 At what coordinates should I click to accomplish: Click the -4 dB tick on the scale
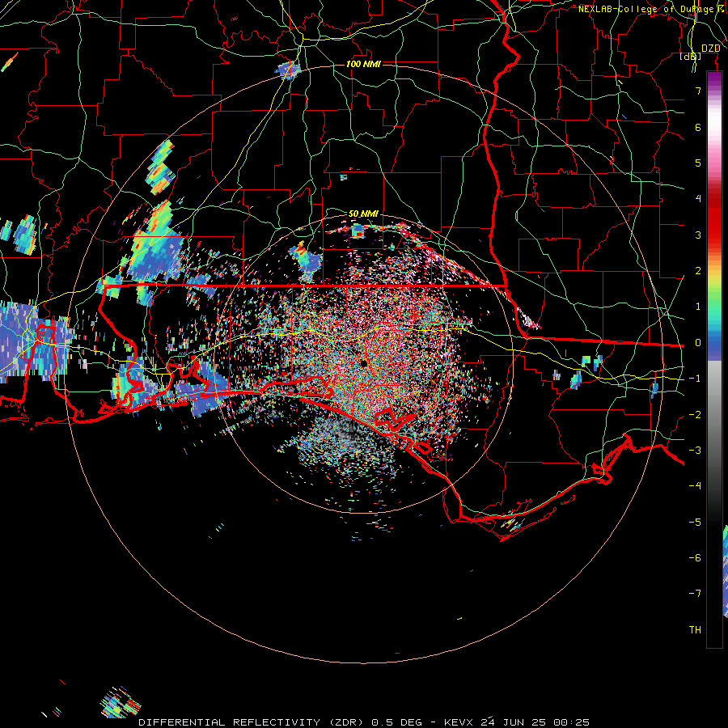pos(695,486)
